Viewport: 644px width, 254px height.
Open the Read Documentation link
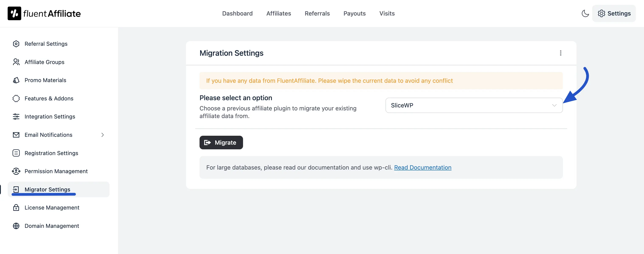coord(422,168)
